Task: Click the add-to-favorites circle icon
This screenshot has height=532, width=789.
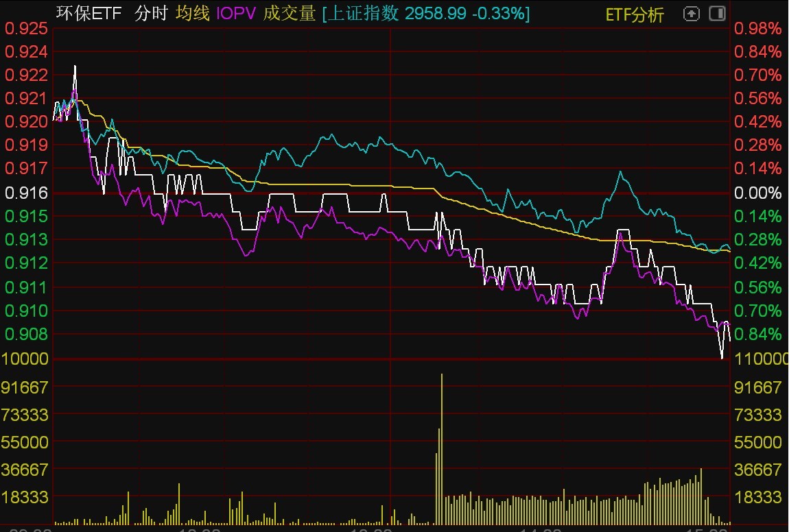Action: click(691, 13)
